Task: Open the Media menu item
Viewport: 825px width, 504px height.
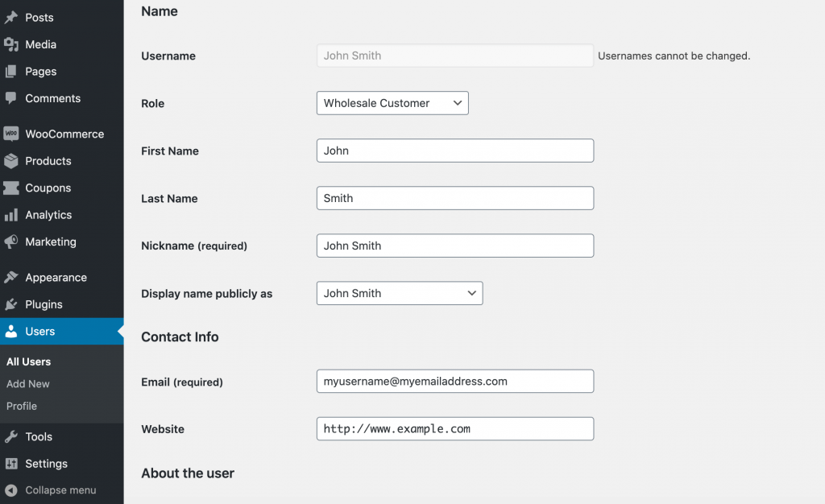Action: click(40, 44)
